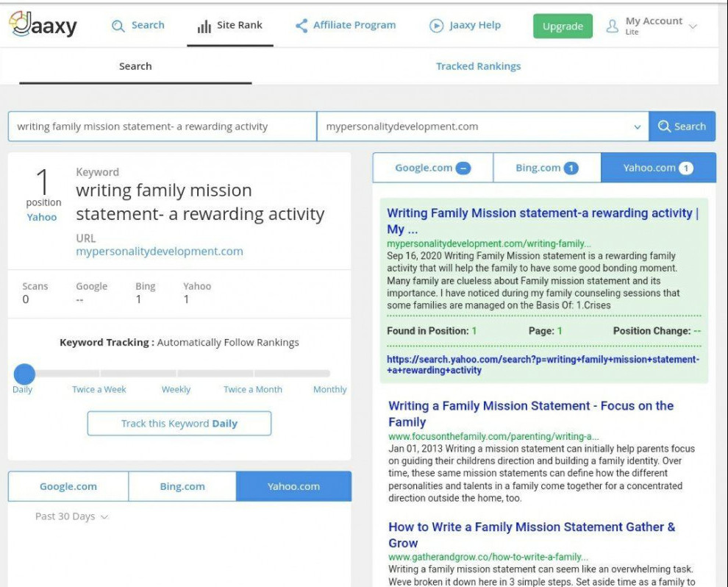The height and width of the screenshot is (587, 728).
Task: Click the bar chart Site Rank icon
Action: click(x=204, y=26)
